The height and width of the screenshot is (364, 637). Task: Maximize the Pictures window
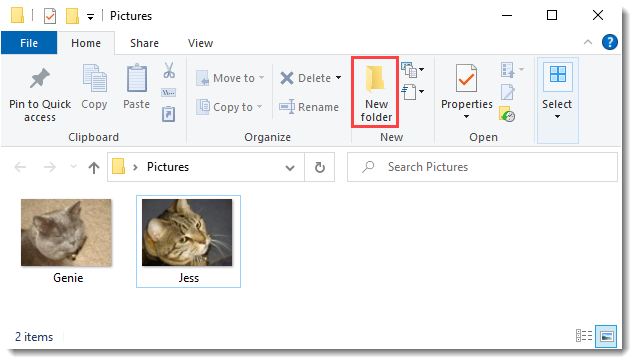[x=552, y=15]
